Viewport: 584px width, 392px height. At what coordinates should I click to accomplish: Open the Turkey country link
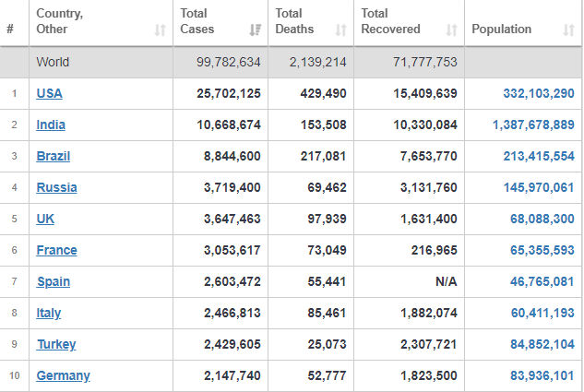pyautogui.click(x=56, y=344)
